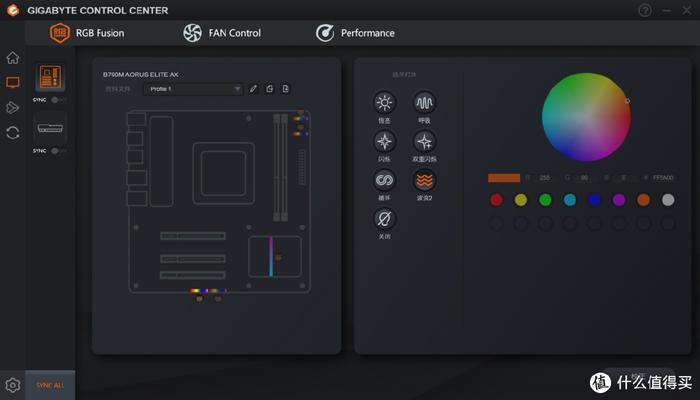Click the SYNC ALL button
Screen dimensions: 700x400
tap(50, 385)
